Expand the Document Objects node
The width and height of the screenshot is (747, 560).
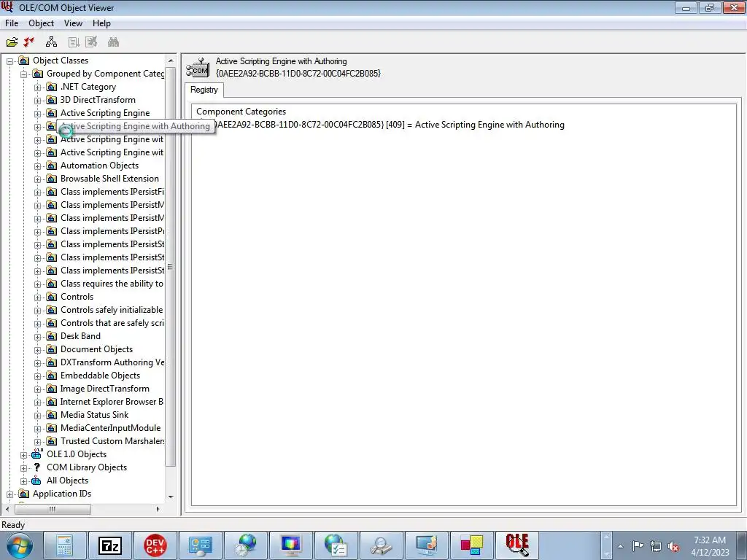[x=38, y=350]
